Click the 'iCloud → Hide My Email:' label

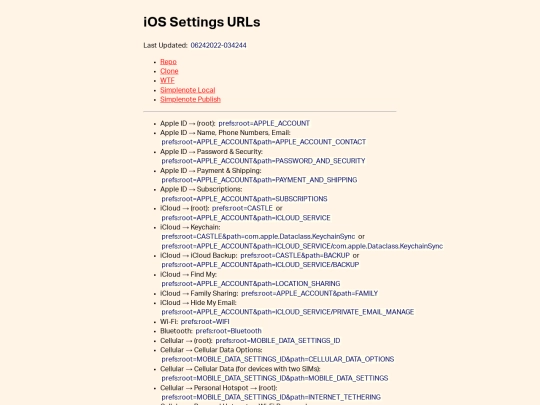[198, 302]
